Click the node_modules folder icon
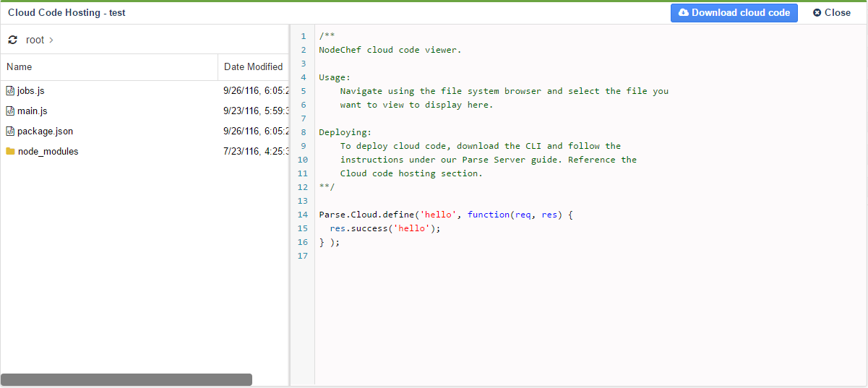The width and height of the screenshot is (868, 388). (x=10, y=152)
